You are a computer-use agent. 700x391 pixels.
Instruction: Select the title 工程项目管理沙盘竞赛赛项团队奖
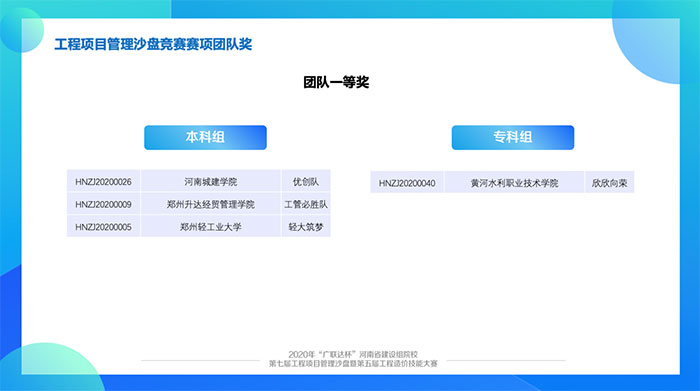tap(153, 45)
